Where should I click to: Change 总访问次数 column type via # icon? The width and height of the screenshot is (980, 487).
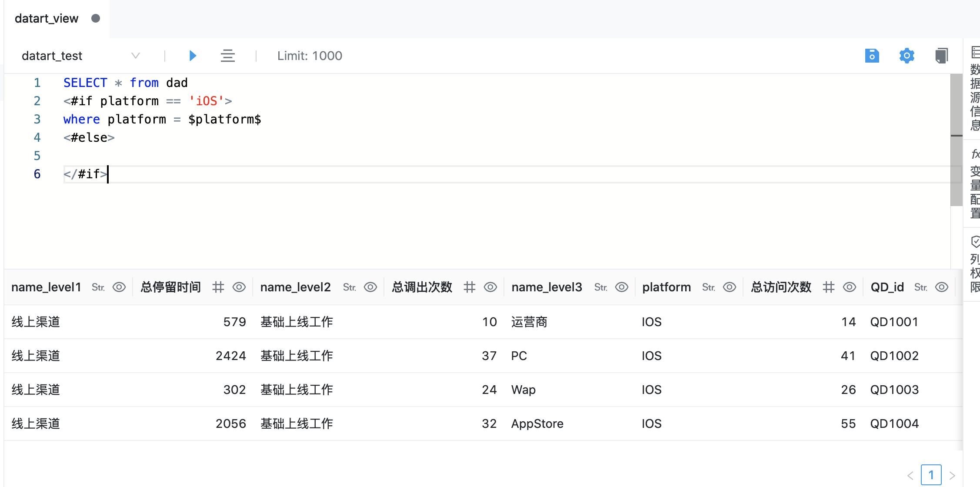829,287
